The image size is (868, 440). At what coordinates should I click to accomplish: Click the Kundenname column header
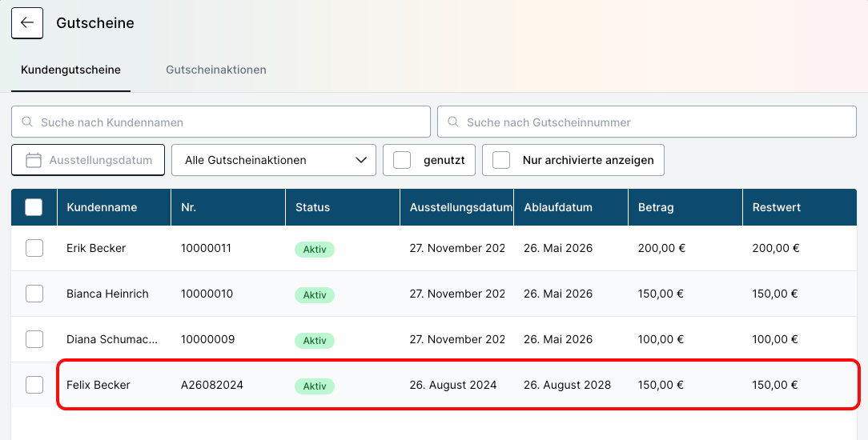coord(102,207)
